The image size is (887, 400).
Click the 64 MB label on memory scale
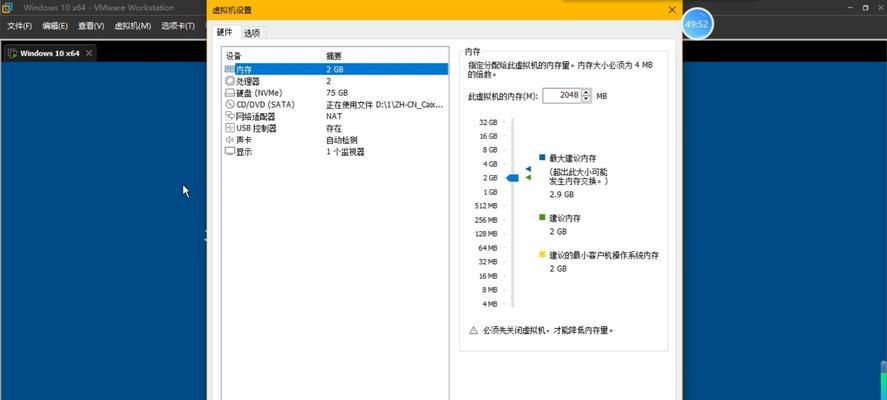point(488,248)
